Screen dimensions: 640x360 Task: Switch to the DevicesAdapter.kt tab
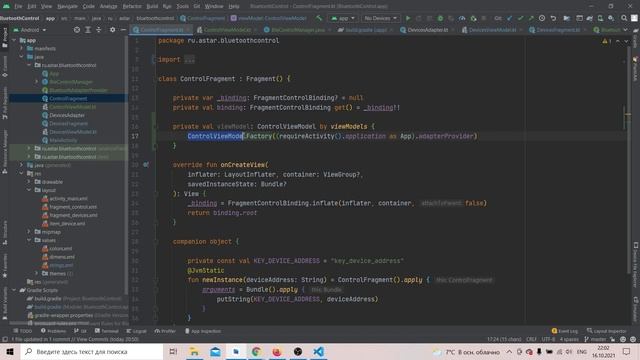(x=427, y=30)
